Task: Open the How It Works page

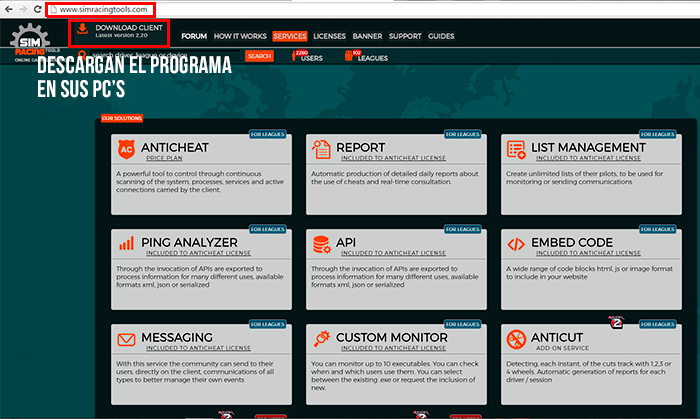Action: 239,36
